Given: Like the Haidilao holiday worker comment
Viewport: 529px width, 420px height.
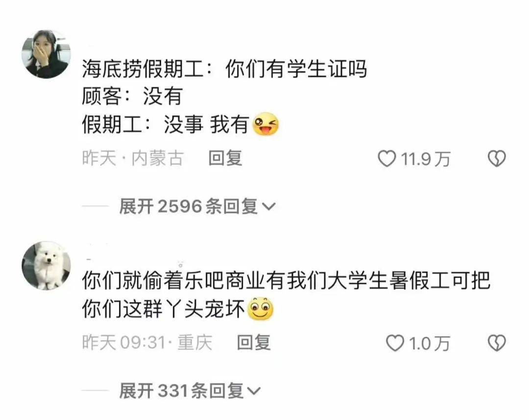Looking at the screenshot, I should pos(386,159).
